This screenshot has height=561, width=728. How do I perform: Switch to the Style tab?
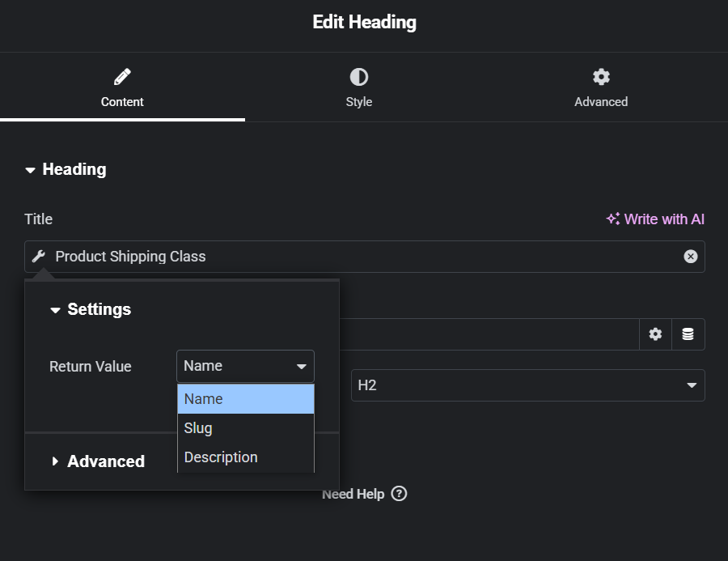359,88
